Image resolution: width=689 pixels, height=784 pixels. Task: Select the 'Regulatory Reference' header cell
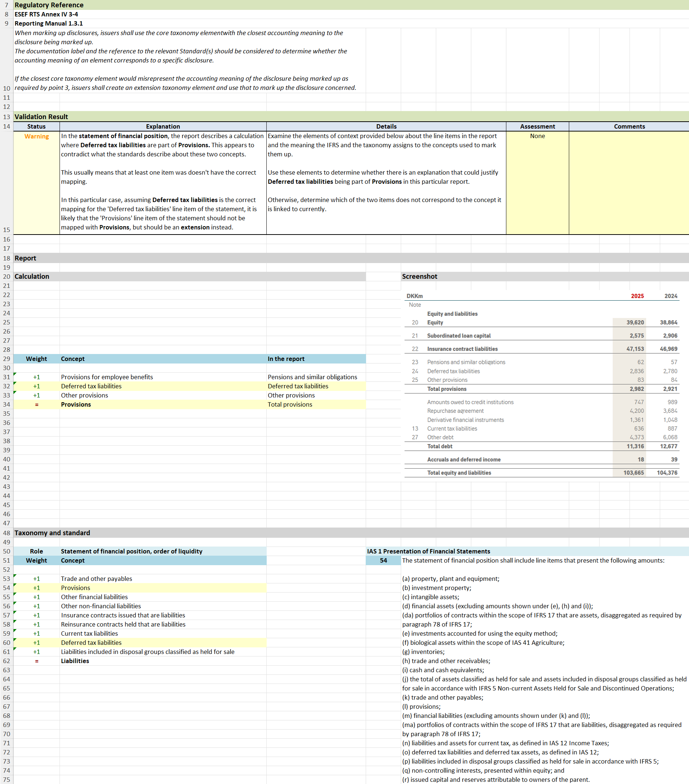point(351,5)
